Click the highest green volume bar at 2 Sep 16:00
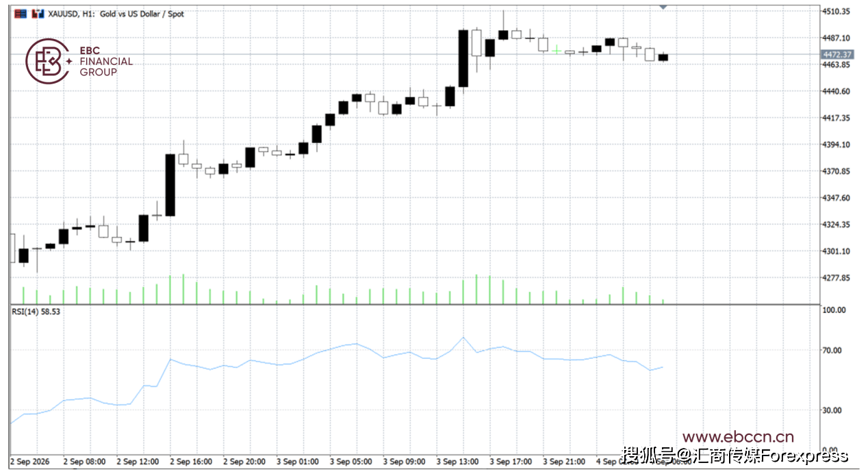 point(183,289)
